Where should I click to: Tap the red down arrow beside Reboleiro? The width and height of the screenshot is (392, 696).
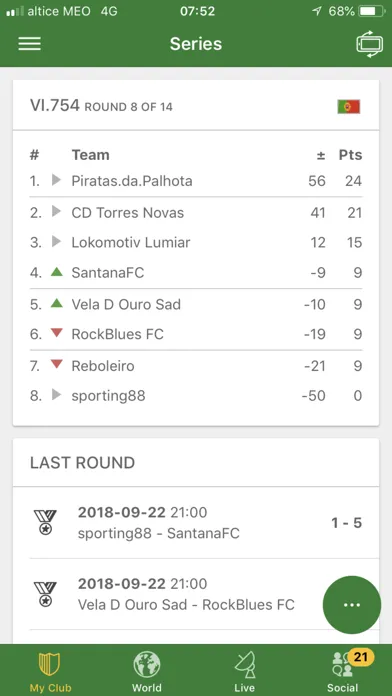(x=56, y=364)
